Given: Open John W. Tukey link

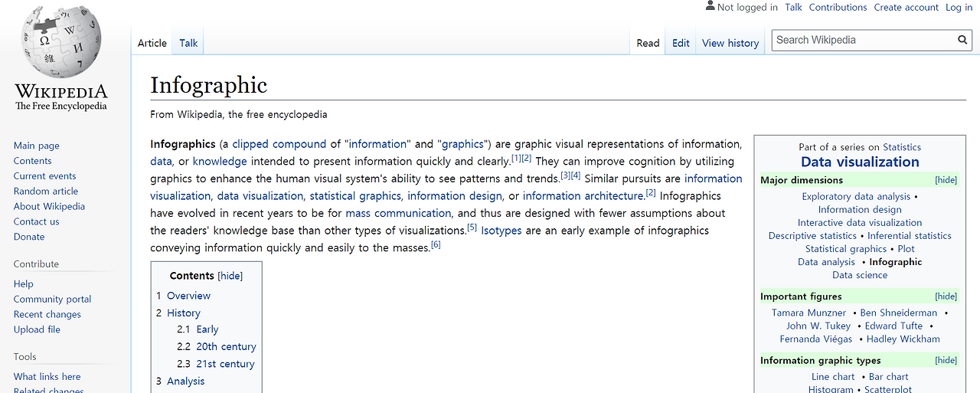Looking at the screenshot, I should pyautogui.click(x=818, y=326).
